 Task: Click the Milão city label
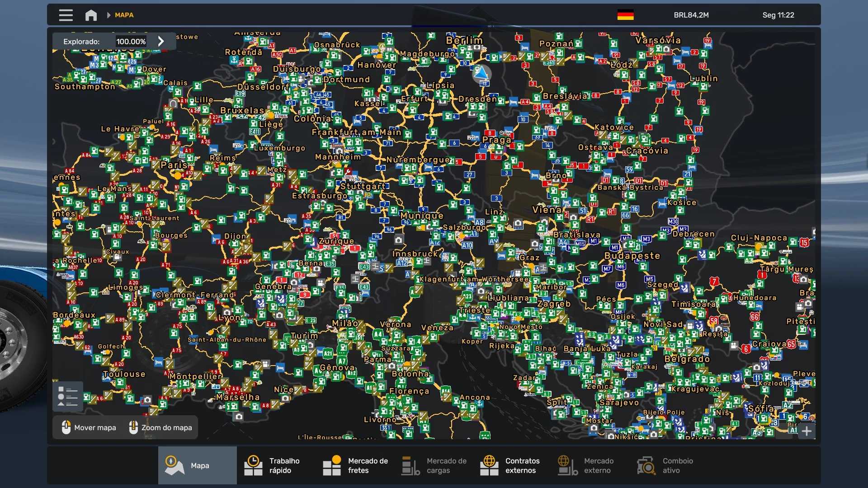tap(345, 323)
